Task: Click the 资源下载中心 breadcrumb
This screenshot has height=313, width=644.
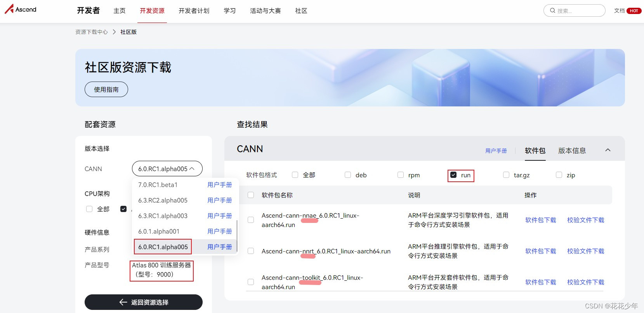Action: click(92, 32)
